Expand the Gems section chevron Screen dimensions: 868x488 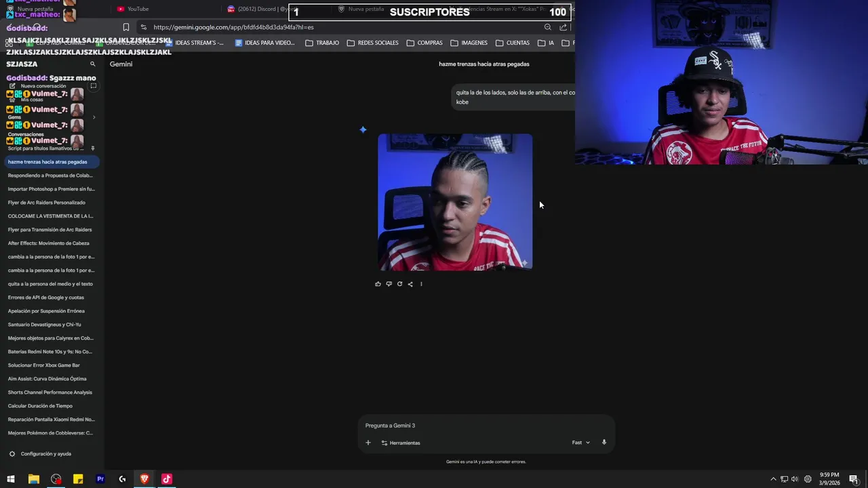pos(94,117)
